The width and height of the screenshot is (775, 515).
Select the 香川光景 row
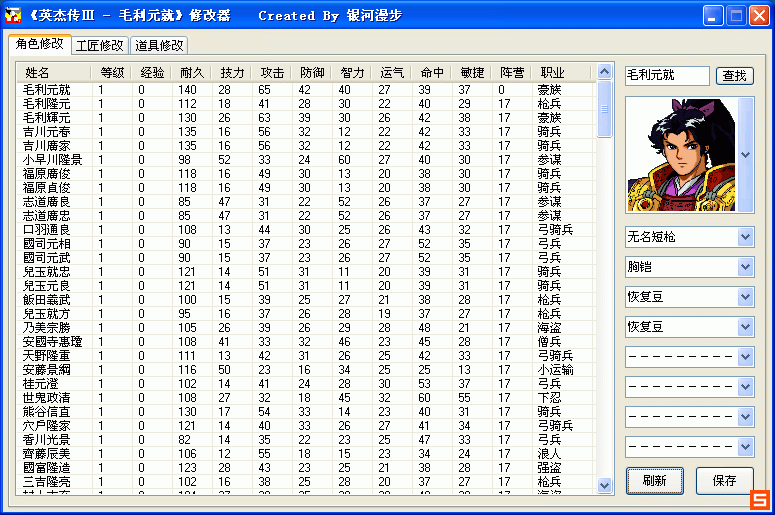click(x=306, y=440)
